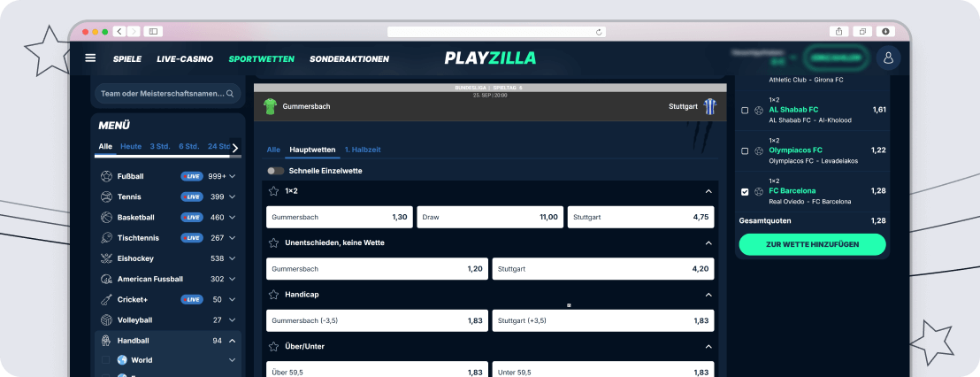Collapse the 1×2 market section
The image size is (980, 377).
(708, 190)
